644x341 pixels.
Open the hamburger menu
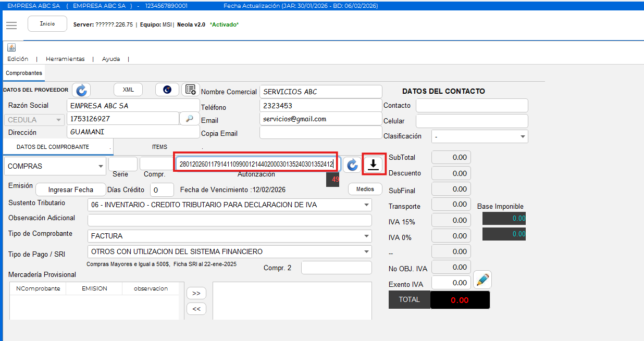click(11, 25)
